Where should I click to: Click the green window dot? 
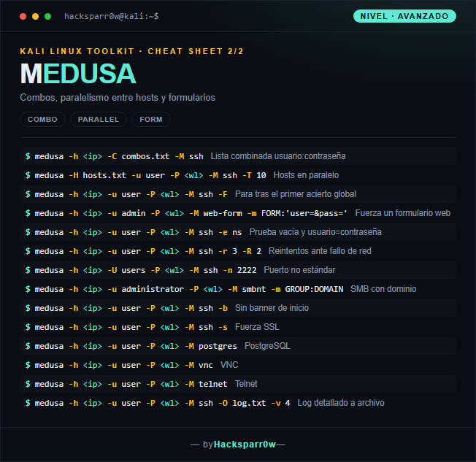pos(47,16)
